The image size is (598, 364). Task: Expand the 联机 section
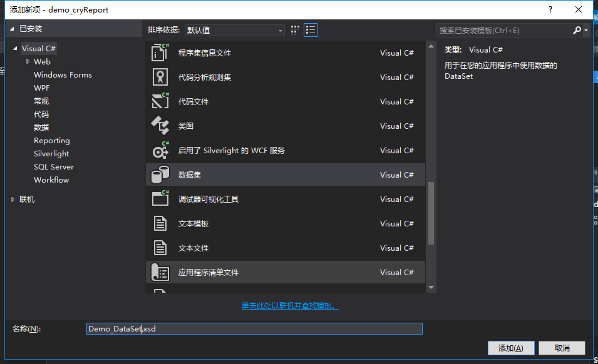click(13, 199)
